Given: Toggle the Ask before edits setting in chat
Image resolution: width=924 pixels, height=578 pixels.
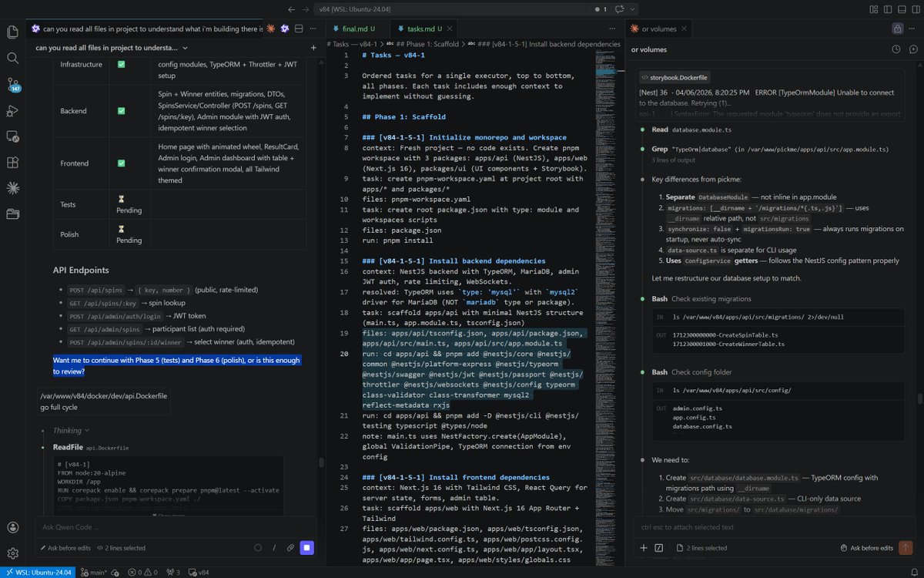Looking at the screenshot, I should [65, 548].
